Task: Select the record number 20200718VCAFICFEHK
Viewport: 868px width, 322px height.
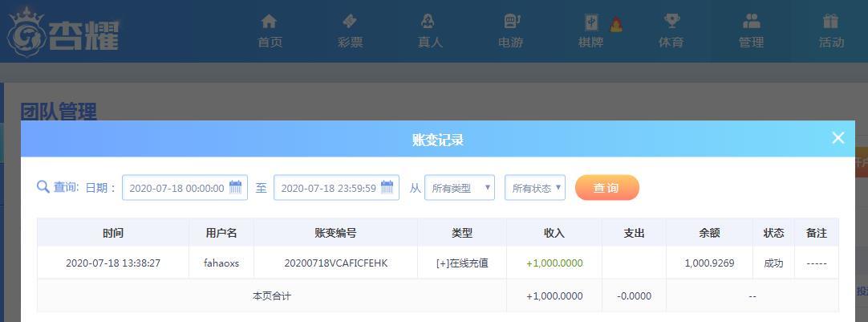Action: click(335, 263)
